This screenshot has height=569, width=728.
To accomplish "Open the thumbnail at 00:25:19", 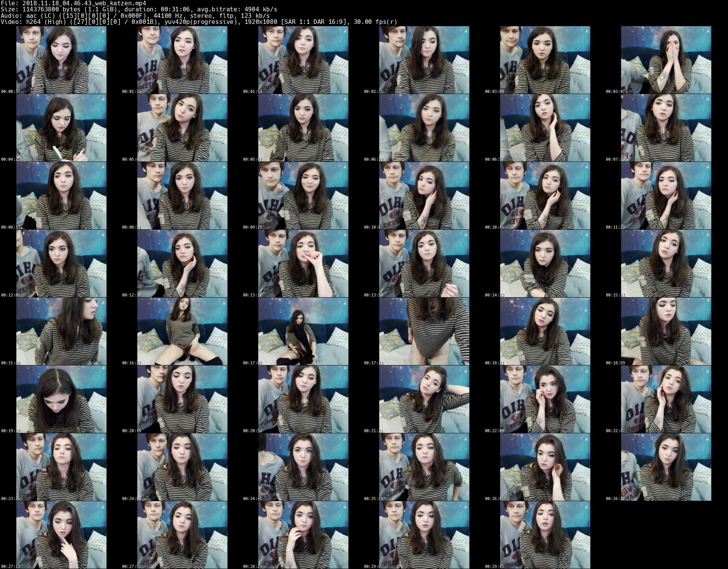I will tap(424, 467).
